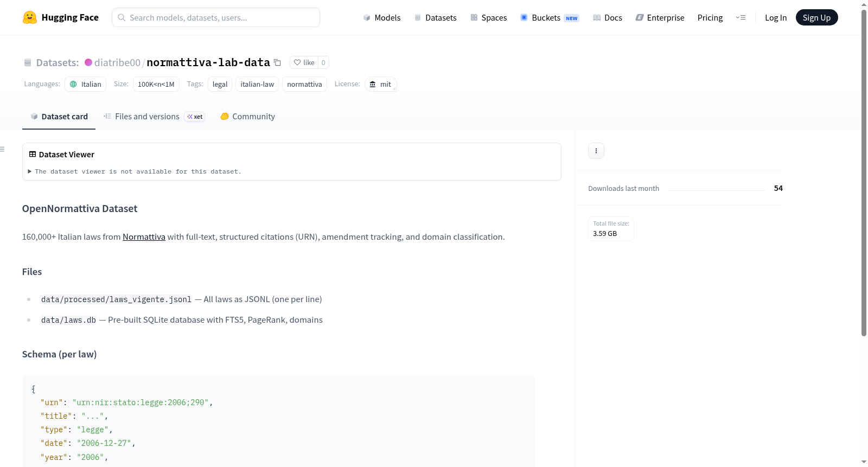Select the mit license tag
The width and height of the screenshot is (868, 467).
pyautogui.click(x=381, y=84)
